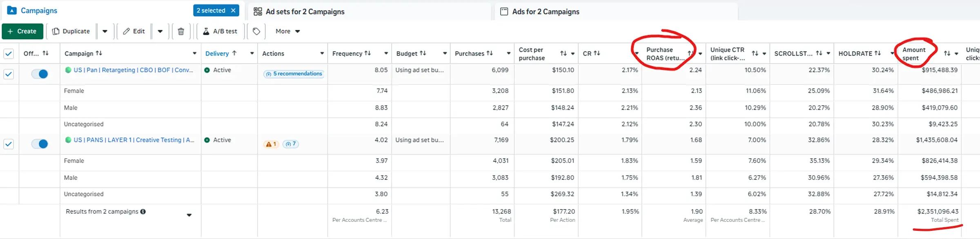
Task: Click the warning badge with 1
Action: (271, 144)
